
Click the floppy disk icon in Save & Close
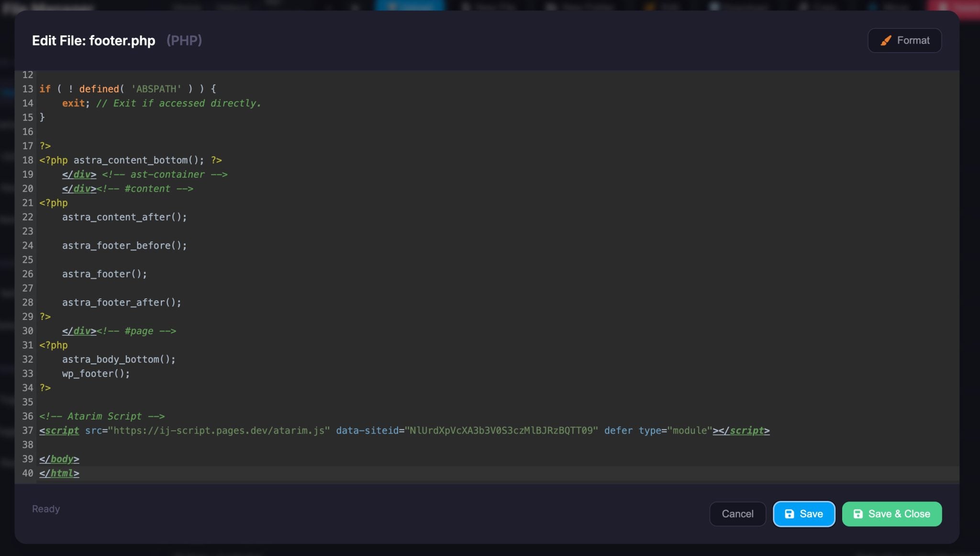858,514
